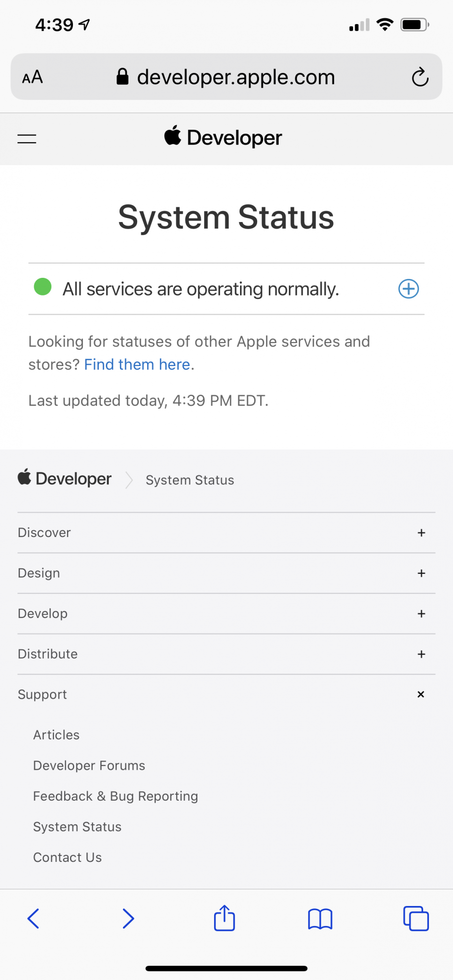The image size is (453, 980).
Task: Follow the 'Find them here' link
Action: (137, 365)
